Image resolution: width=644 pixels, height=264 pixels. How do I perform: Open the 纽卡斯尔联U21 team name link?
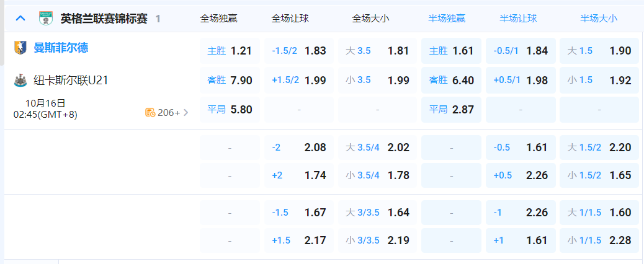[71, 80]
